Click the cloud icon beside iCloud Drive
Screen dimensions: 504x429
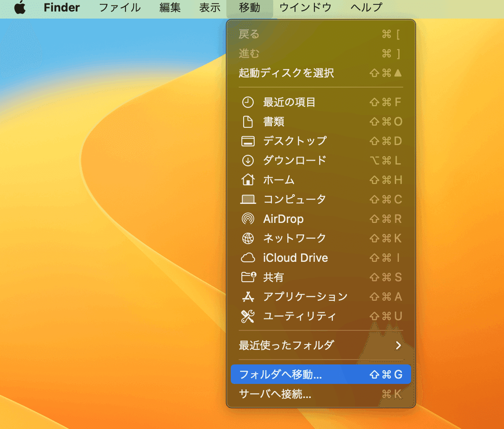[x=248, y=258]
